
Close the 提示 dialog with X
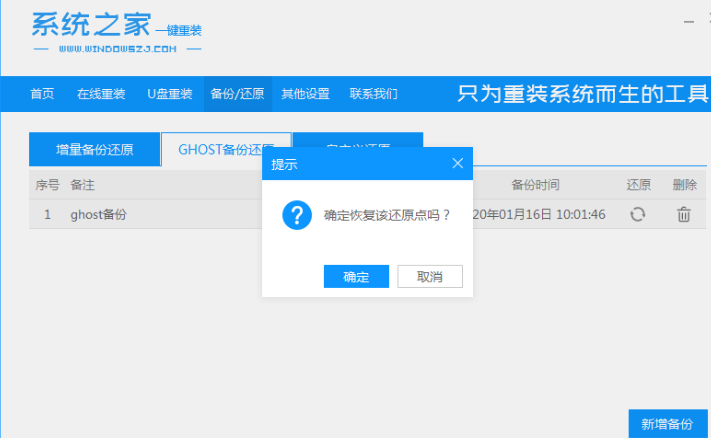pos(458,163)
